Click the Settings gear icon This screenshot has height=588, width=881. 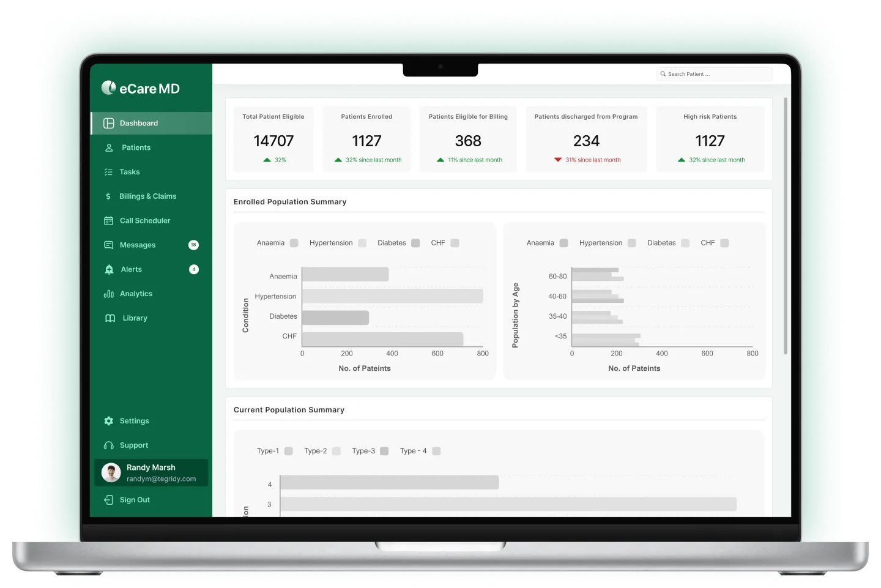(x=109, y=421)
